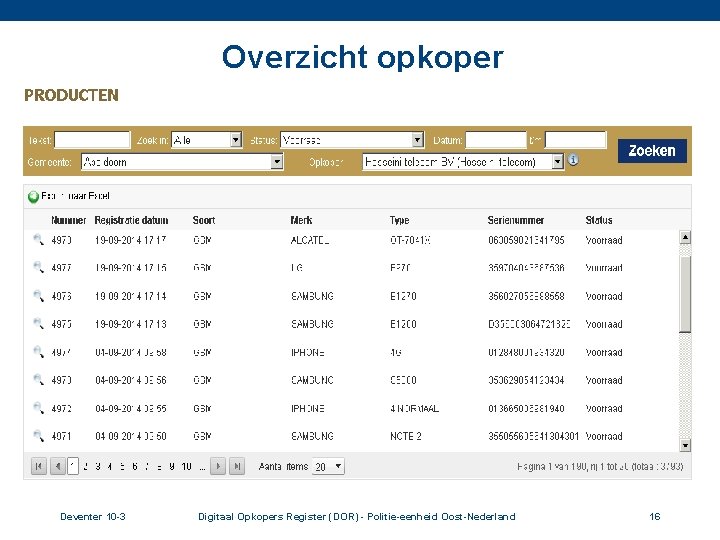The width and height of the screenshot is (720, 540).
Task: Click the pagination summary text Pagina 1 van 190
Action: pyautogui.click(x=600, y=467)
